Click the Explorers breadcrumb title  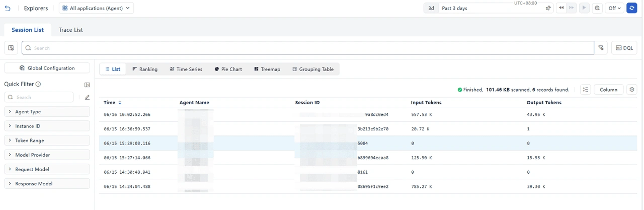tap(36, 8)
